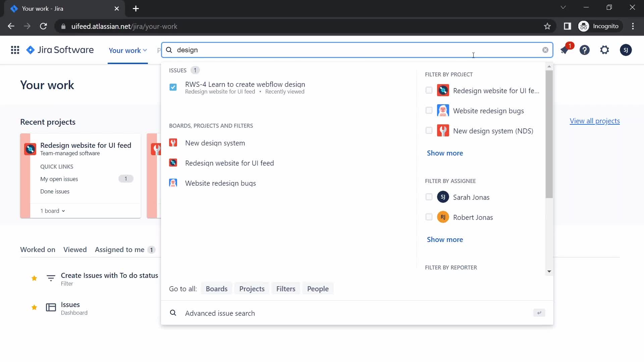The height and width of the screenshot is (362, 644).
Task: Click the Google apps grid icon
Action: click(x=15, y=50)
